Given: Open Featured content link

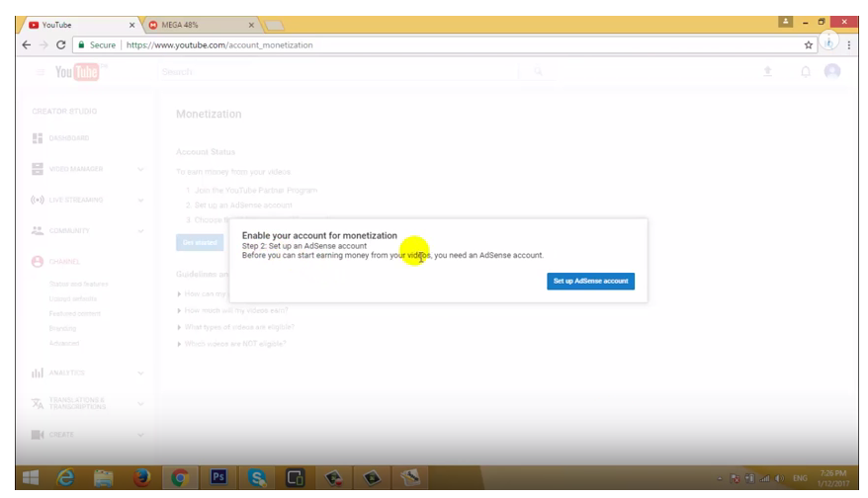Looking at the screenshot, I should click(75, 314).
